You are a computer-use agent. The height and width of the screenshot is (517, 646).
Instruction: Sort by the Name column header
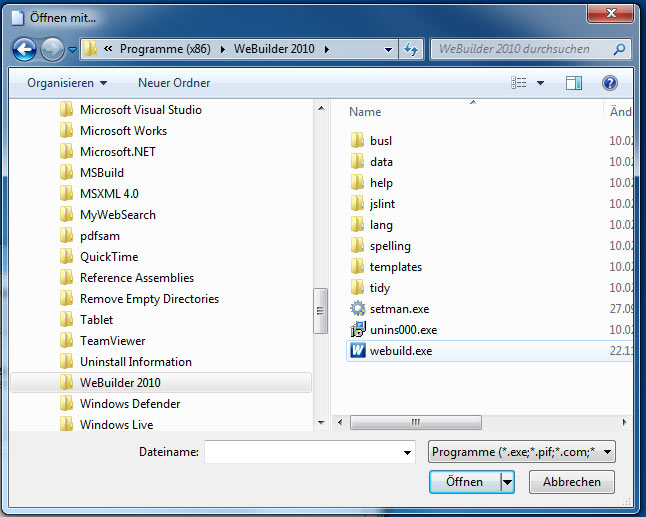pos(365,112)
